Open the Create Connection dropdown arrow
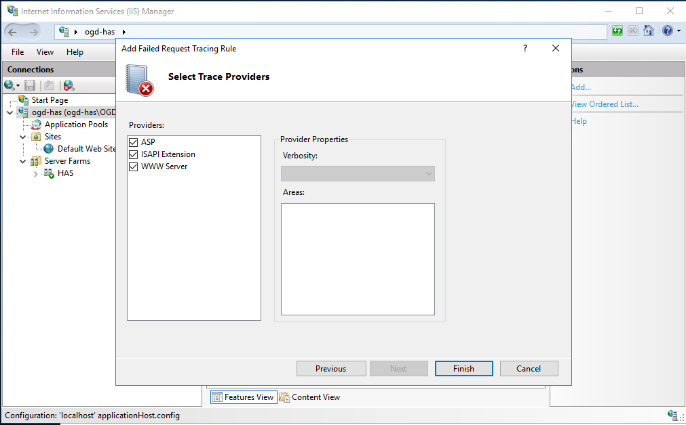686x425 pixels. 18,86
